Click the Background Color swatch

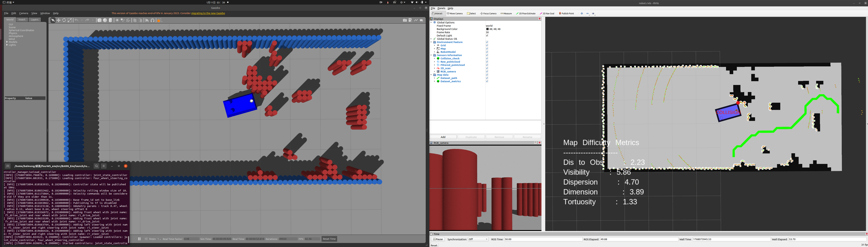click(x=487, y=29)
